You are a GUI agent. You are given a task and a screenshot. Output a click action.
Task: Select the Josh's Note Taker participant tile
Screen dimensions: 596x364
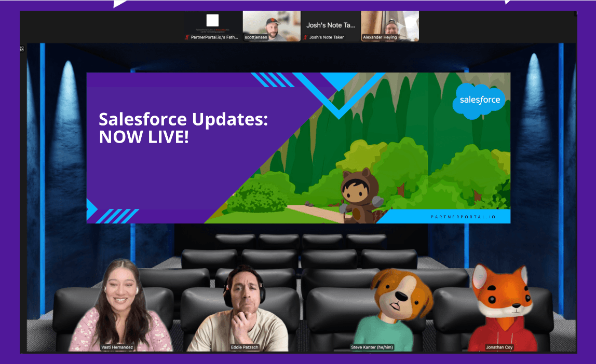tap(331, 26)
